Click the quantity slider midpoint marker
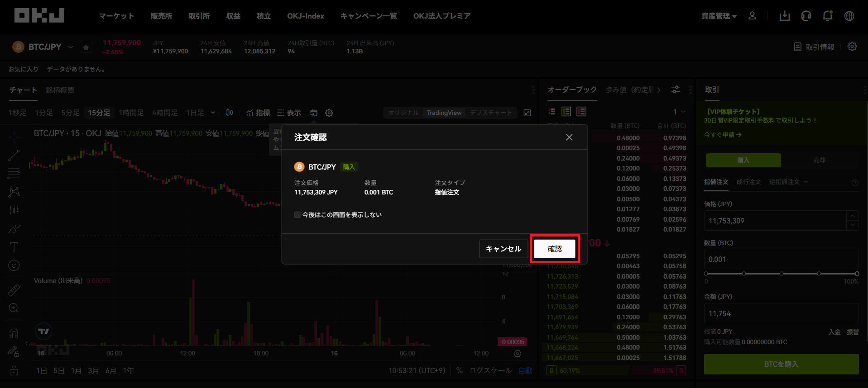The height and width of the screenshot is (388, 868). click(x=782, y=274)
